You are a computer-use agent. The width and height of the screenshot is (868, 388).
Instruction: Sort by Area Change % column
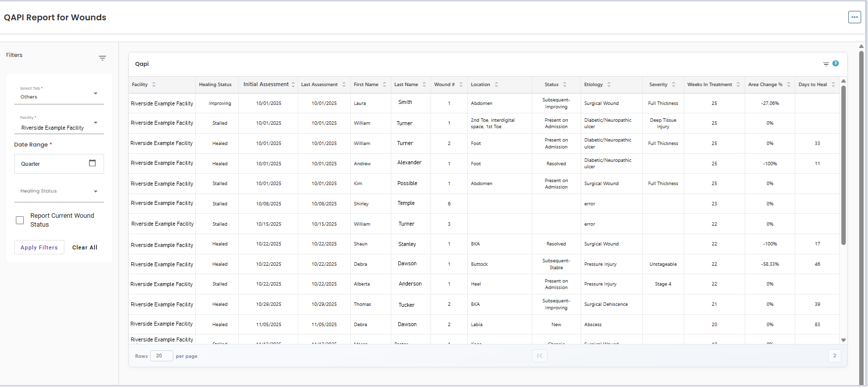[x=789, y=85]
